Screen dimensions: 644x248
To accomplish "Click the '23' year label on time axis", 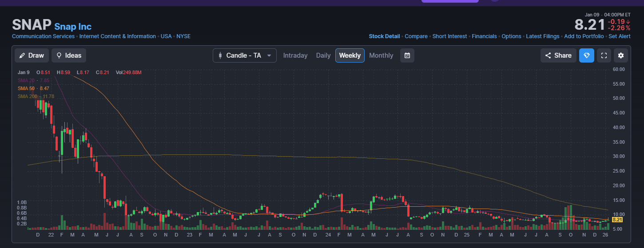I will click(x=189, y=235).
